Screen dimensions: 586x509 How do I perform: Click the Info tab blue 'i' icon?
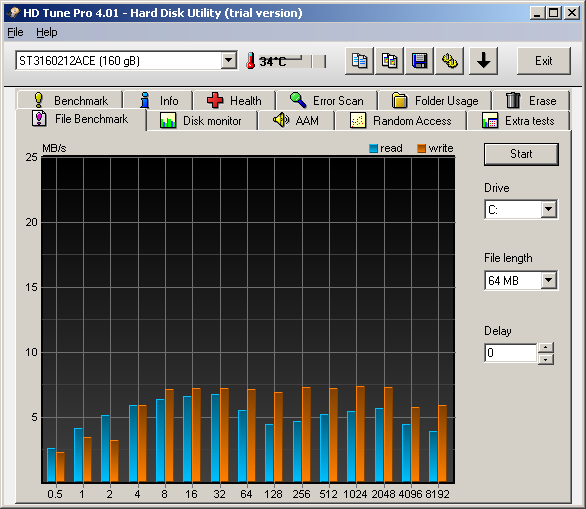pyautogui.click(x=145, y=100)
